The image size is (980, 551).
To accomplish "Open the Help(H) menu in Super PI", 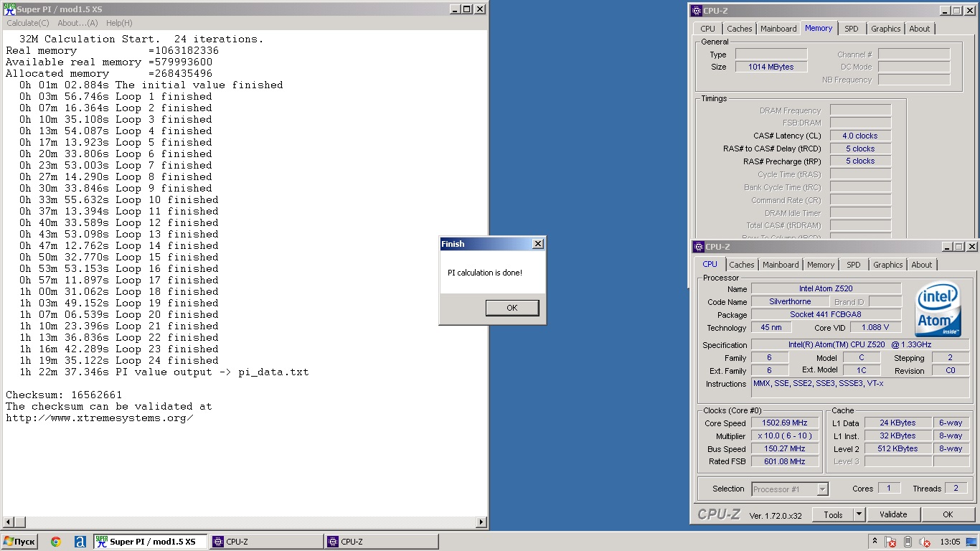I will [x=119, y=23].
